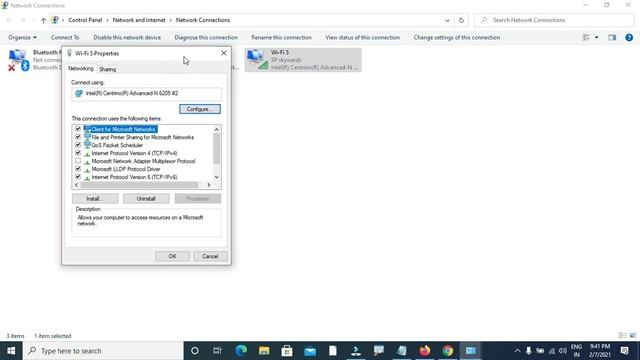Click scroll down arrow in items list
This screenshot has height=360, width=640.
(217, 177)
